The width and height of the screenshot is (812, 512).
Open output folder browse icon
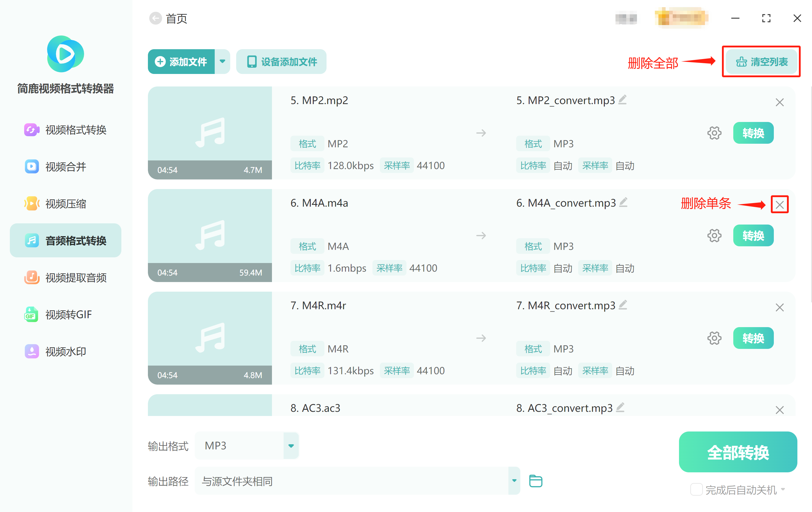point(535,481)
